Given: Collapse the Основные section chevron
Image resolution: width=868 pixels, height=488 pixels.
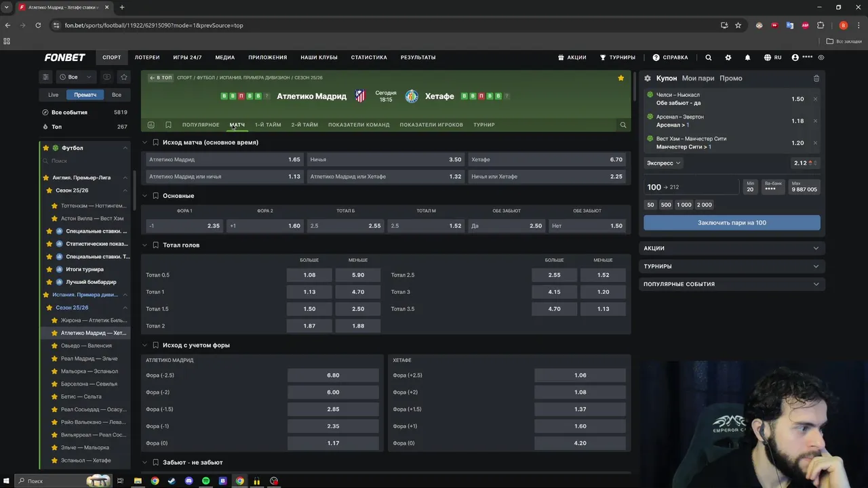Looking at the screenshot, I should (144, 196).
